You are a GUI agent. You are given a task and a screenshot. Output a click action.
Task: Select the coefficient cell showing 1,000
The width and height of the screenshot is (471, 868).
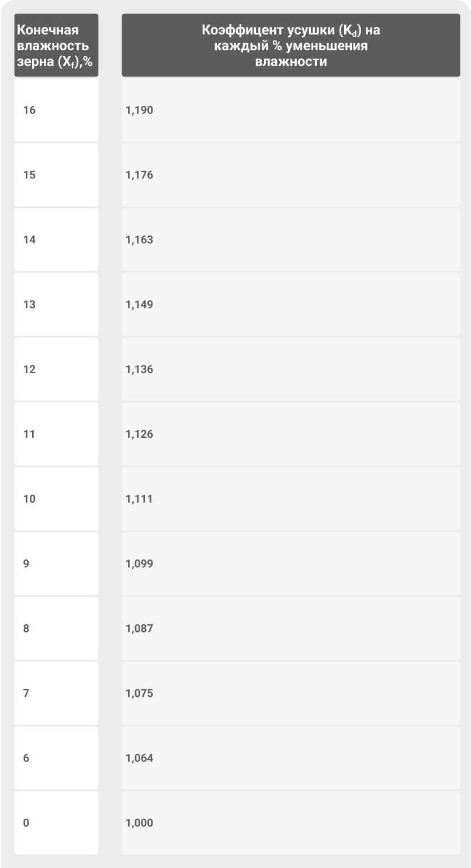pos(290,823)
